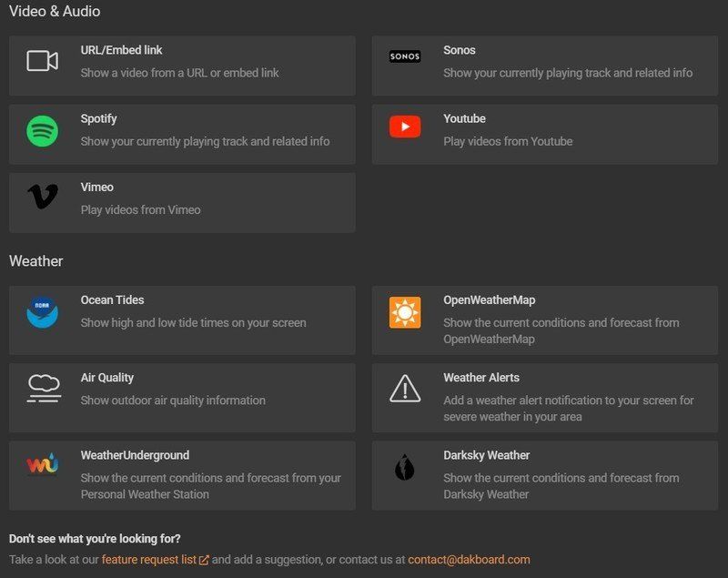Screen dimensions: 728x578
Task: Choose the OpenWeatherMap title text
Action: (x=490, y=300)
